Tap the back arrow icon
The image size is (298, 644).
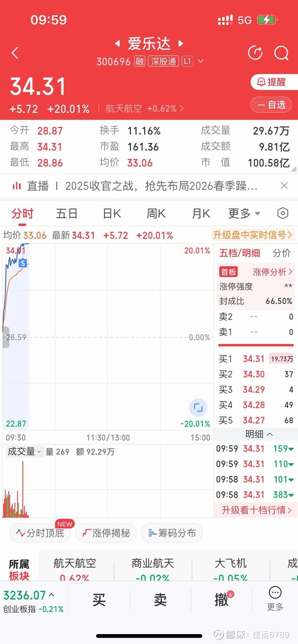15,53
